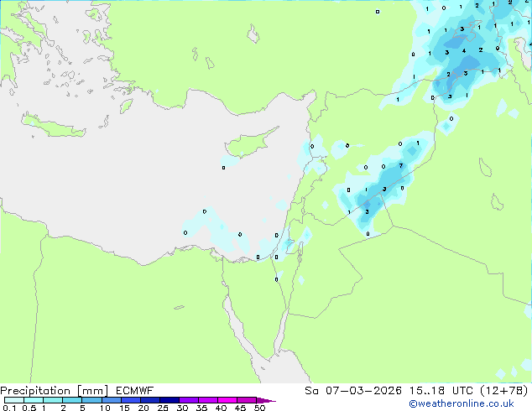Click the 'ECMWF' model label
This screenshot has height=411, width=532.
point(135,391)
